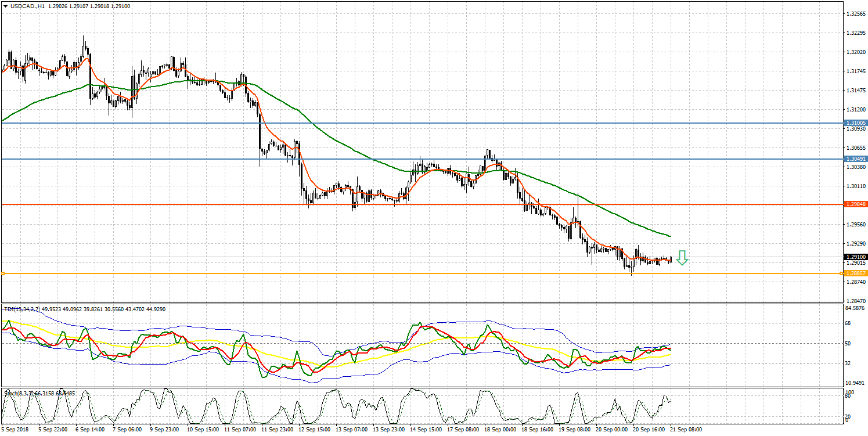Click the orange 1.28857 level label
This screenshot has height=436, width=868.
pos(856,273)
